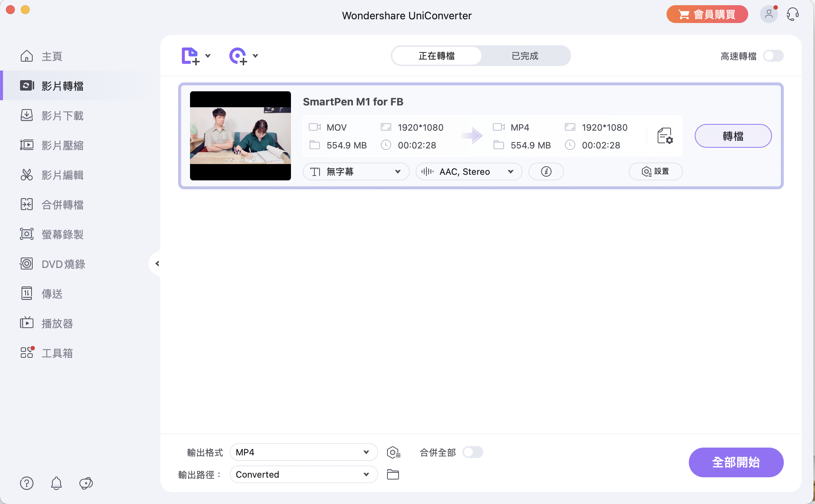Open the output folder icon

pyautogui.click(x=393, y=474)
